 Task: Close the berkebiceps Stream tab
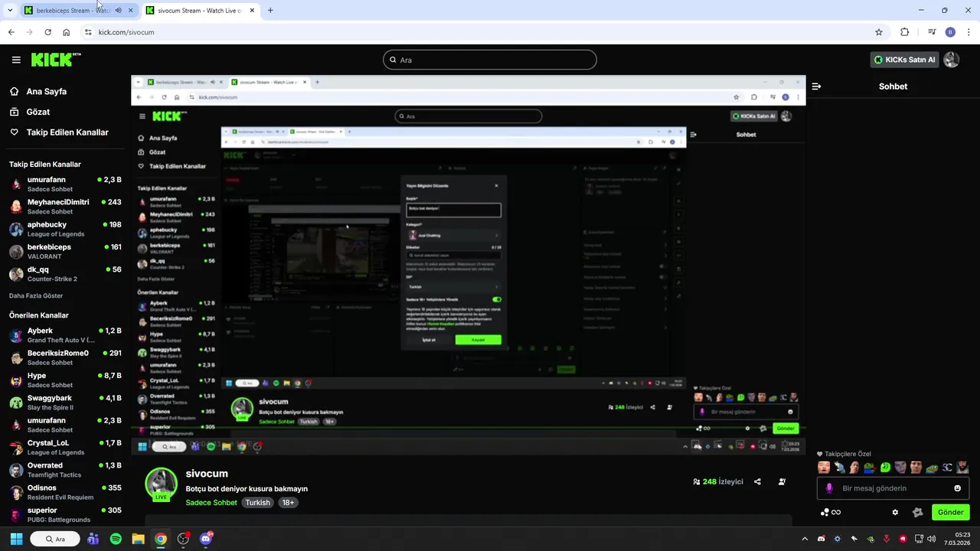[x=131, y=11]
